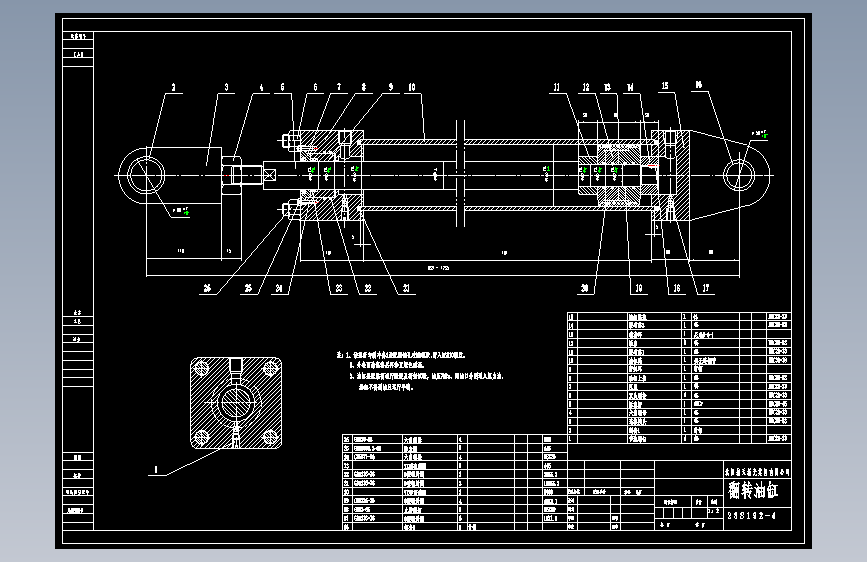
Task: Click the square hatched cross-section view
Action: click(x=236, y=403)
